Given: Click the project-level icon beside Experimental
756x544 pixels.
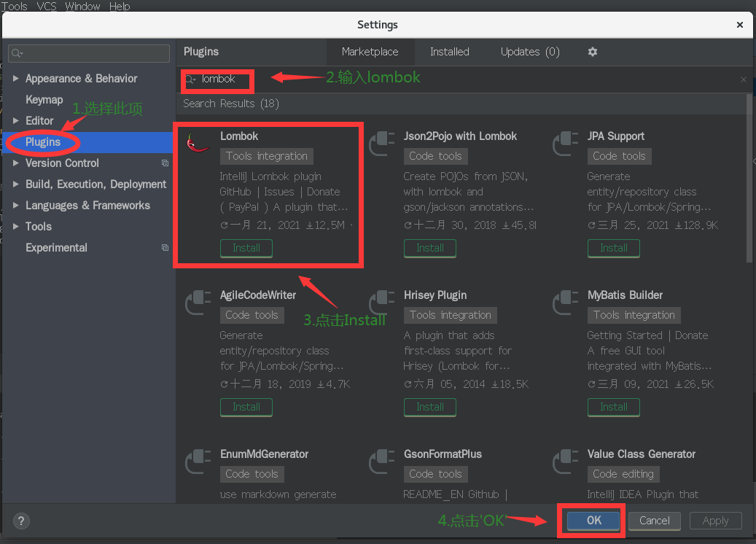Looking at the screenshot, I should (165, 247).
